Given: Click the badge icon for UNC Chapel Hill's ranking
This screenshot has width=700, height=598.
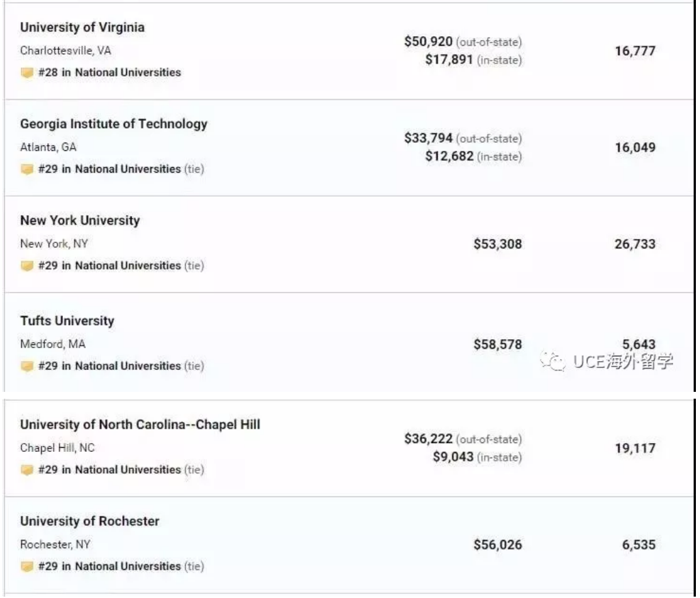Looking at the screenshot, I should [27, 470].
